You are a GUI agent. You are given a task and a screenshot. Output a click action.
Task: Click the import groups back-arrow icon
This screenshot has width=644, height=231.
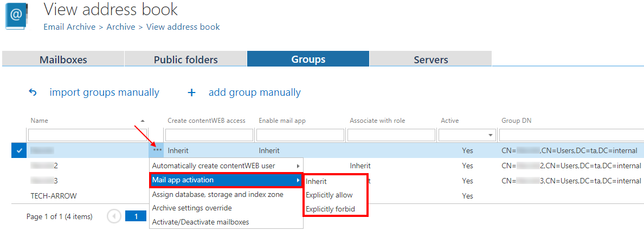[x=33, y=93]
